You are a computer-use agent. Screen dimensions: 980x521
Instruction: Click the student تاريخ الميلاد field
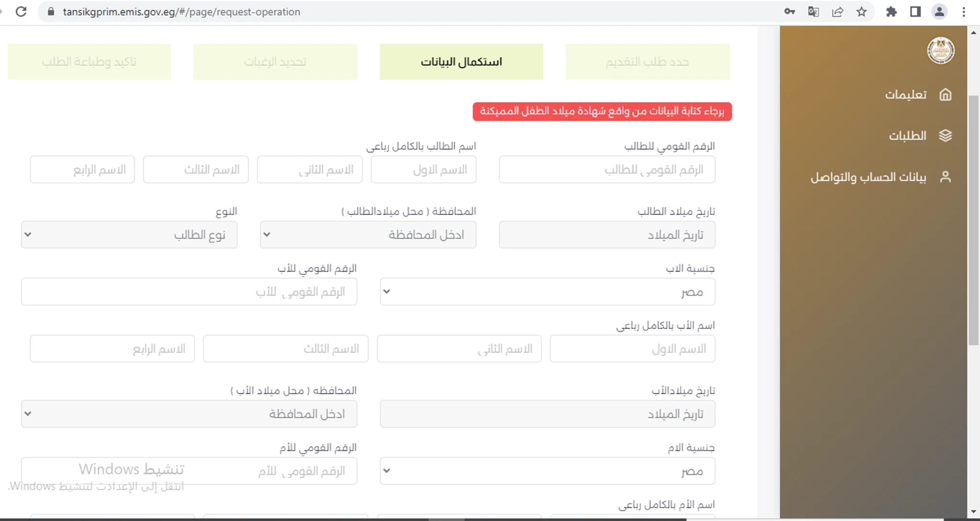(607, 235)
